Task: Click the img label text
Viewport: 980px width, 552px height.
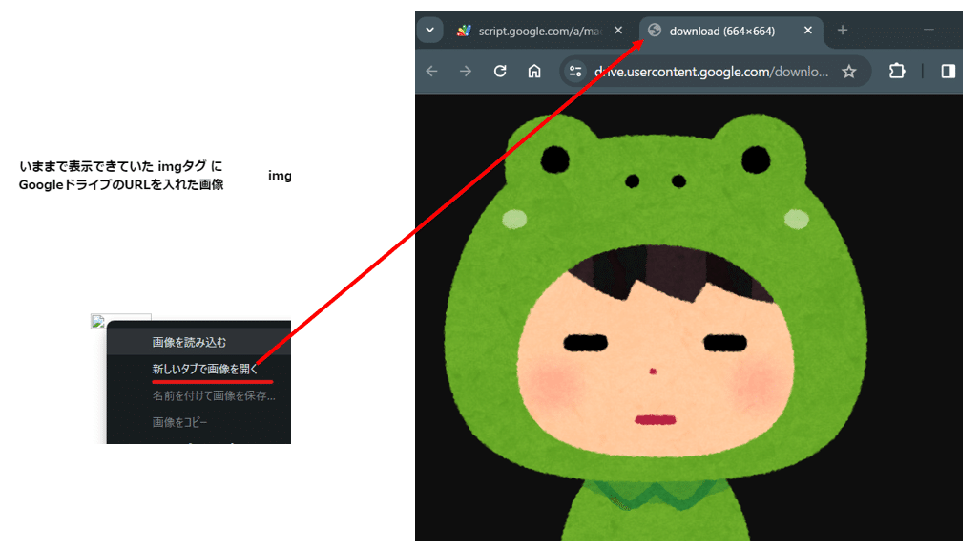Action: pos(280,176)
